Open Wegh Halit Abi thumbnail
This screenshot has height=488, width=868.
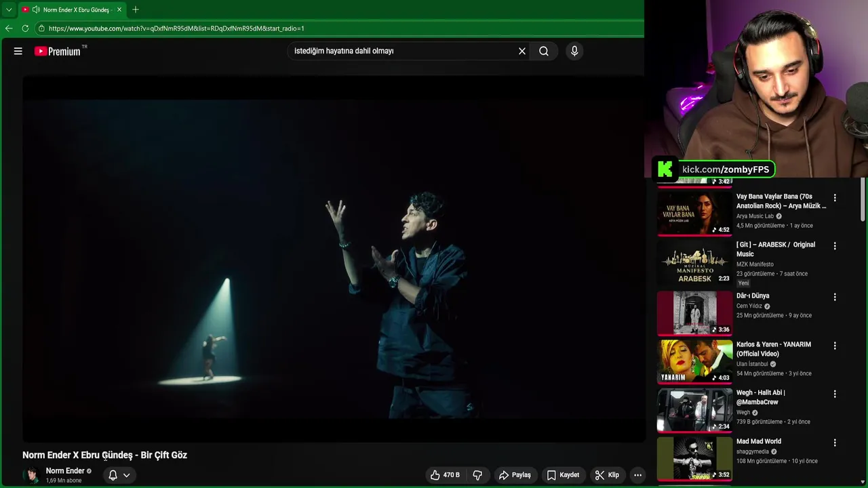[x=694, y=410]
